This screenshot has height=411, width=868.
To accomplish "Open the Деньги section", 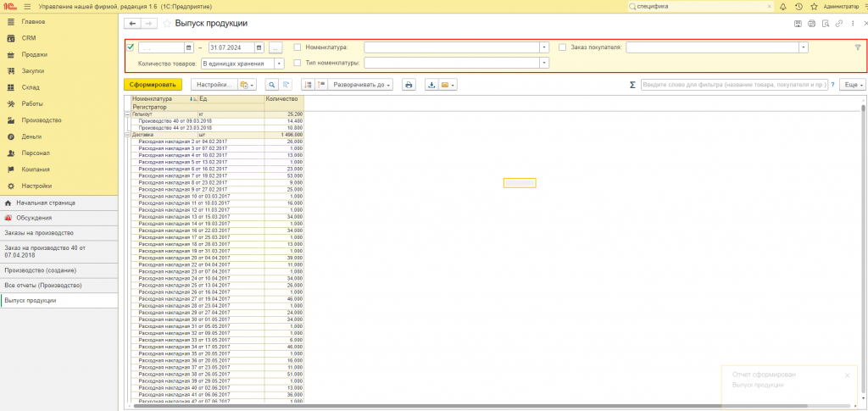I will click(x=58, y=136).
